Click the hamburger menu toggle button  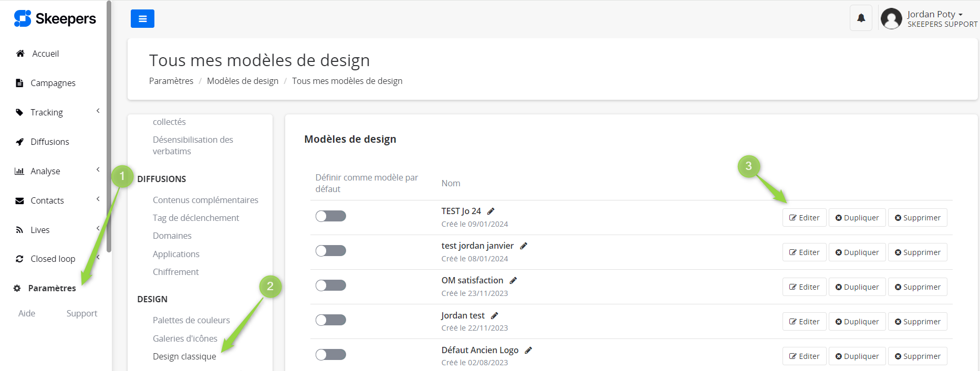[142, 19]
